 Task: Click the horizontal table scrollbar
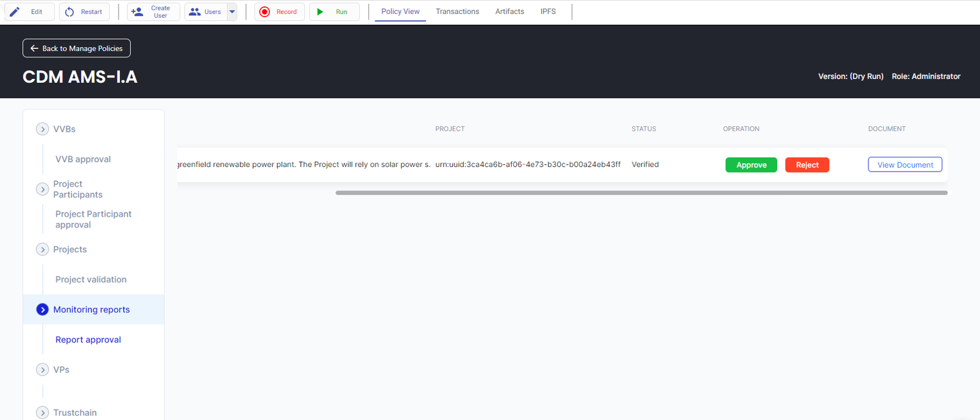click(x=641, y=192)
